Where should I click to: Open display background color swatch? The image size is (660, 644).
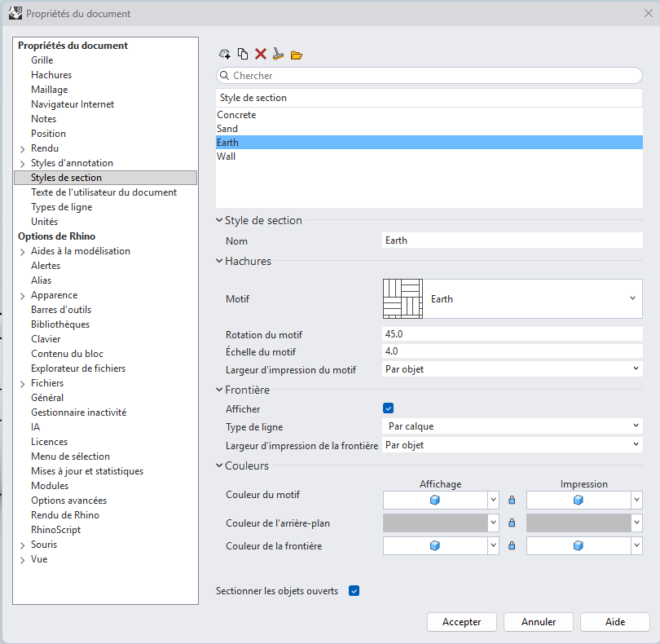(435, 523)
